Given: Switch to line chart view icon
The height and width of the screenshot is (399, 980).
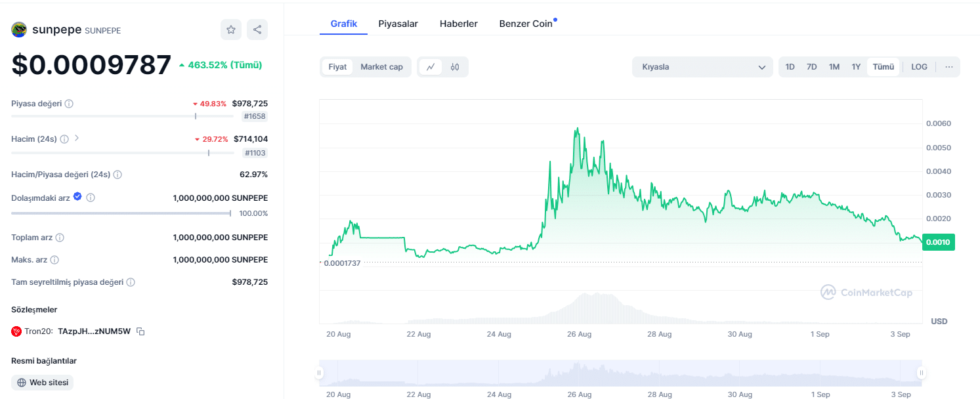Looking at the screenshot, I should pyautogui.click(x=431, y=67).
